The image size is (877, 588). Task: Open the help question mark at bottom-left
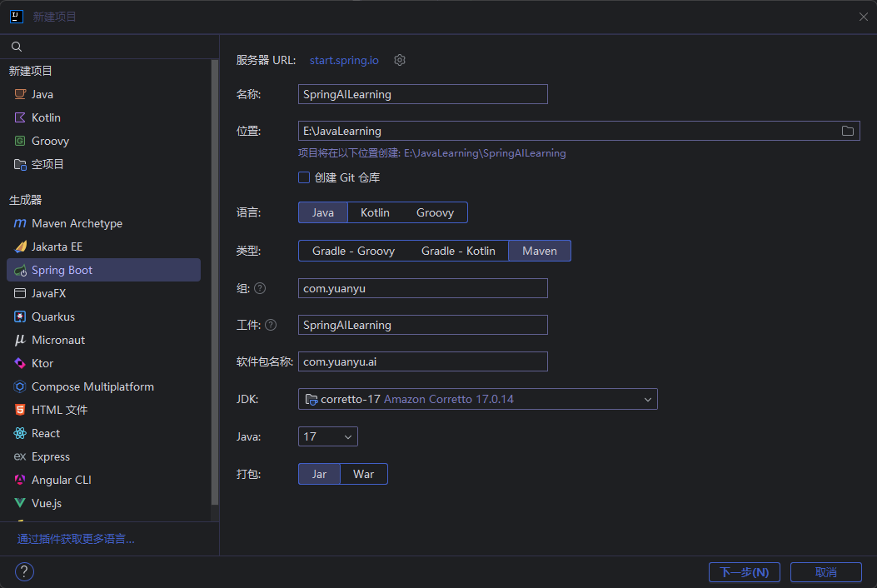pos(24,571)
